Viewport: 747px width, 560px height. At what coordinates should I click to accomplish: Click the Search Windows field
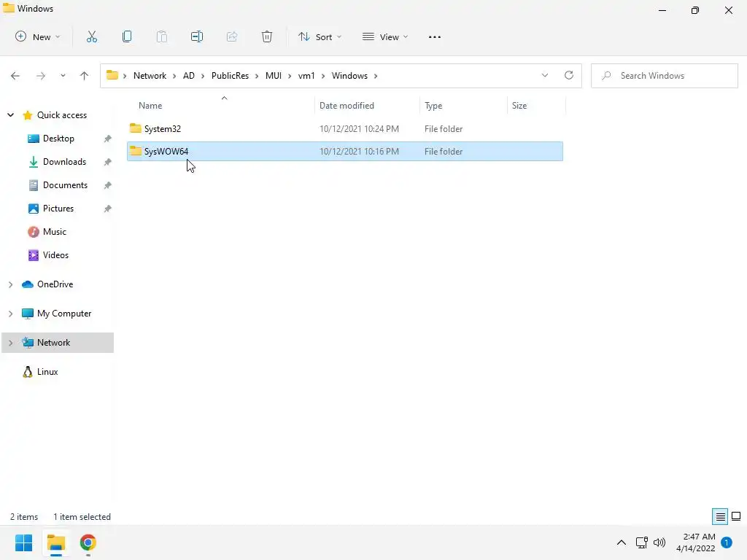click(x=665, y=76)
